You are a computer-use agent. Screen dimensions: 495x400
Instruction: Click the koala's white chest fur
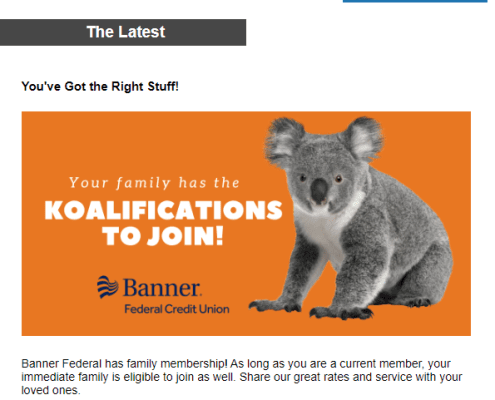pyautogui.click(x=322, y=233)
